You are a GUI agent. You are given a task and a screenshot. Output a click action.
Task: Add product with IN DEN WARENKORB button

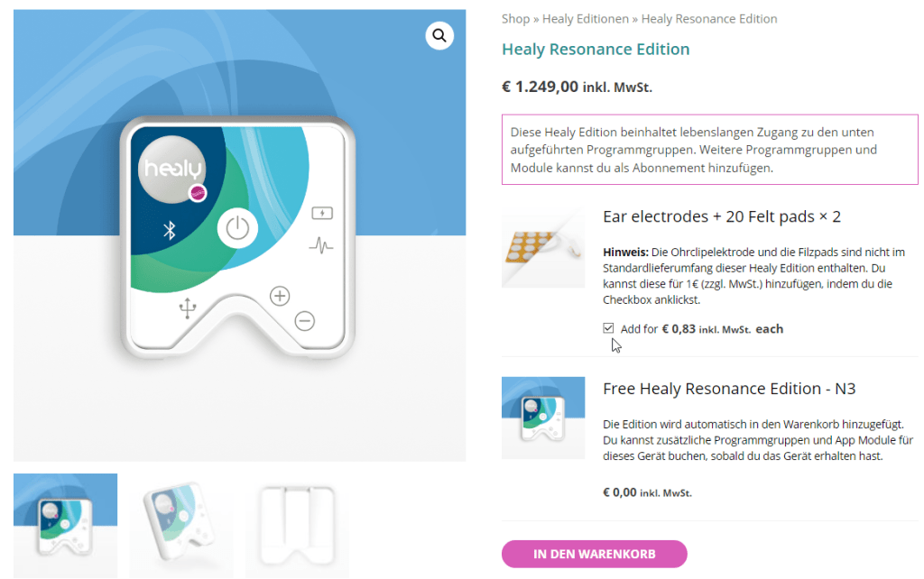click(594, 554)
